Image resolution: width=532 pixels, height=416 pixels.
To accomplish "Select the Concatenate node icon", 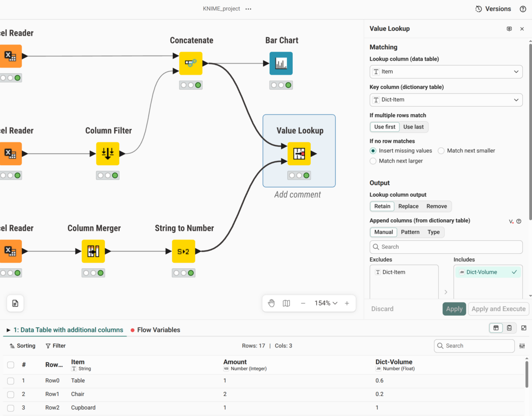I will coord(191,64).
